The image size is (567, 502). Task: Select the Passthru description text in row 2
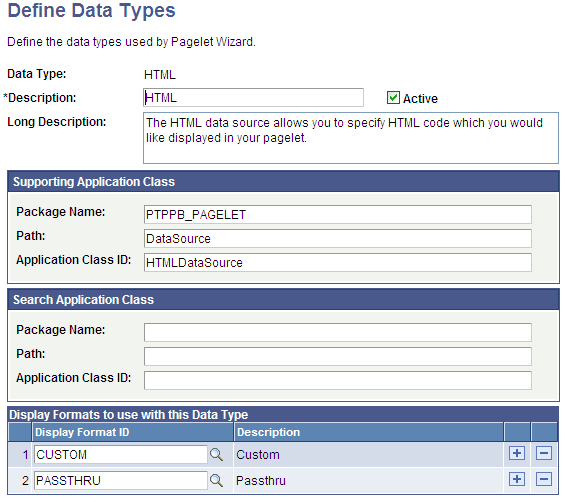click(261, 481)
